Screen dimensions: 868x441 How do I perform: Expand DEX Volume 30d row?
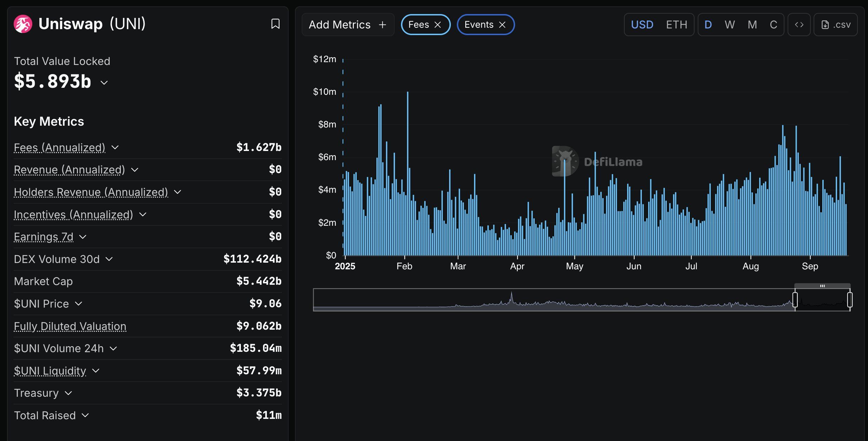pos(109,259)
